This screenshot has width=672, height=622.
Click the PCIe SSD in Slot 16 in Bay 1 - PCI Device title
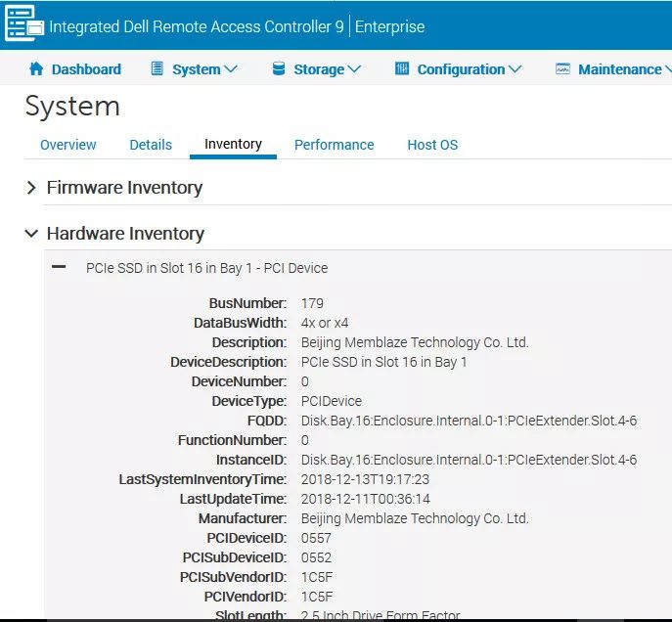click(207, 268)
